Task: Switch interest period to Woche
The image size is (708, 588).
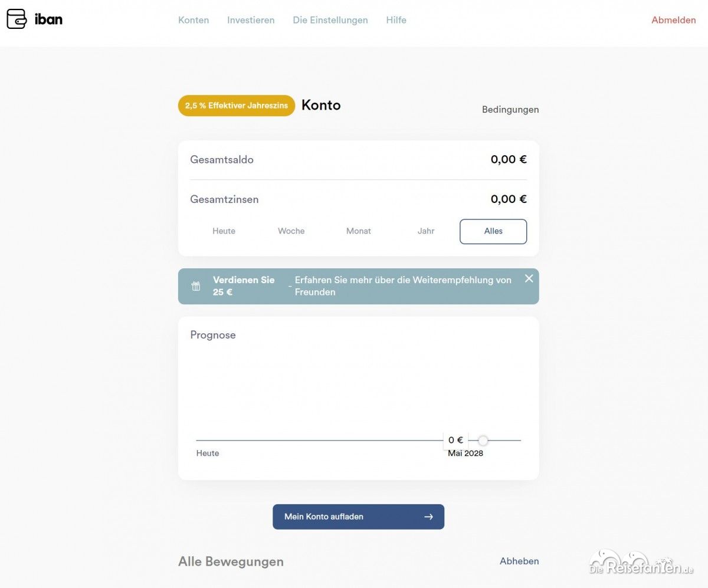Action: (291, 231)
